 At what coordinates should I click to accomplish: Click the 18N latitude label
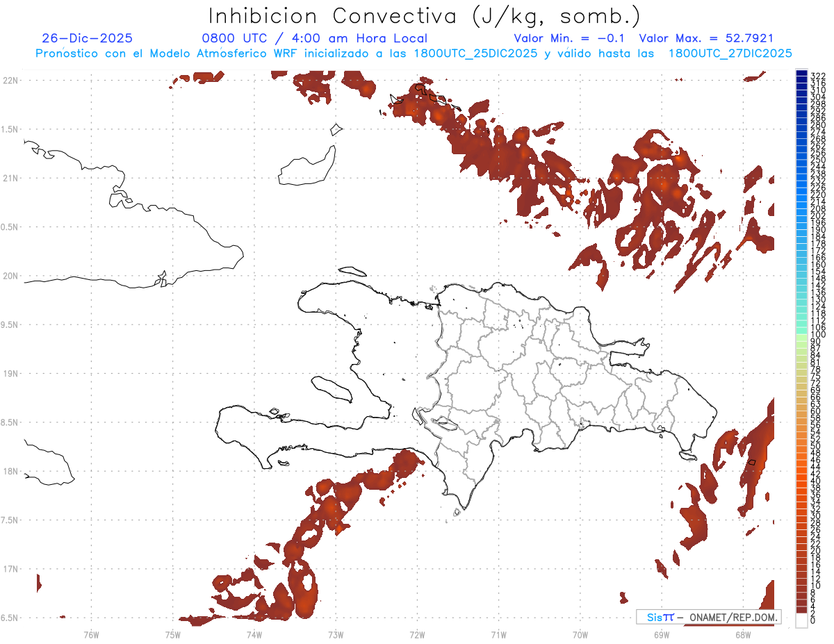click(10, 471)
